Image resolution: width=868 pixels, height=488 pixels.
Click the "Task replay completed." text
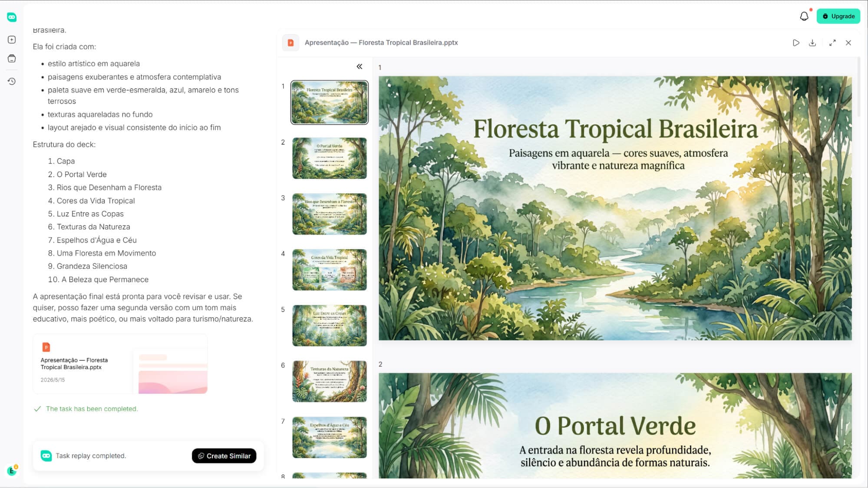click(x=91, y=456)
